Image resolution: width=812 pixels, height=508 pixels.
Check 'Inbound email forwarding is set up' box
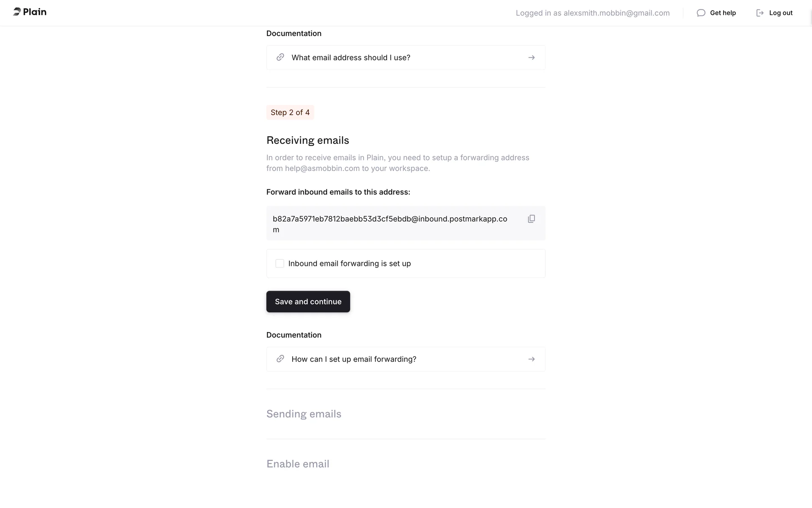pyautogui.click(x=280, y=263)
